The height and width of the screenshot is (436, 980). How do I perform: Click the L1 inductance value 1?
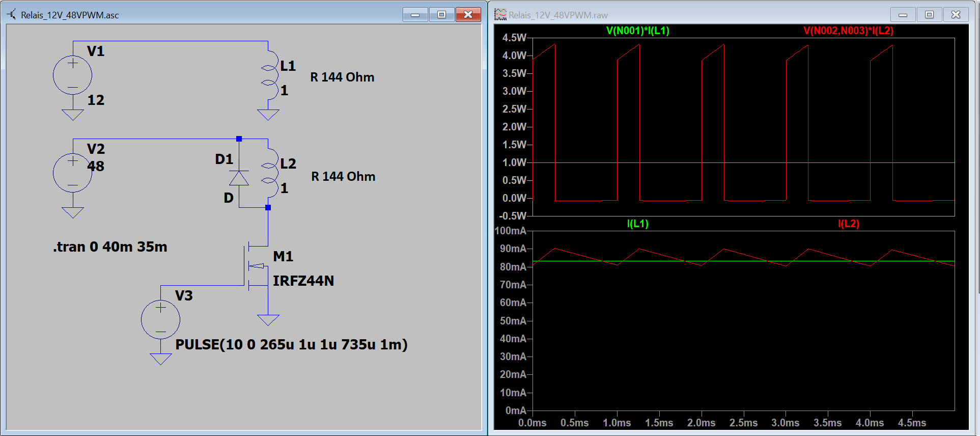coord(285,91)
